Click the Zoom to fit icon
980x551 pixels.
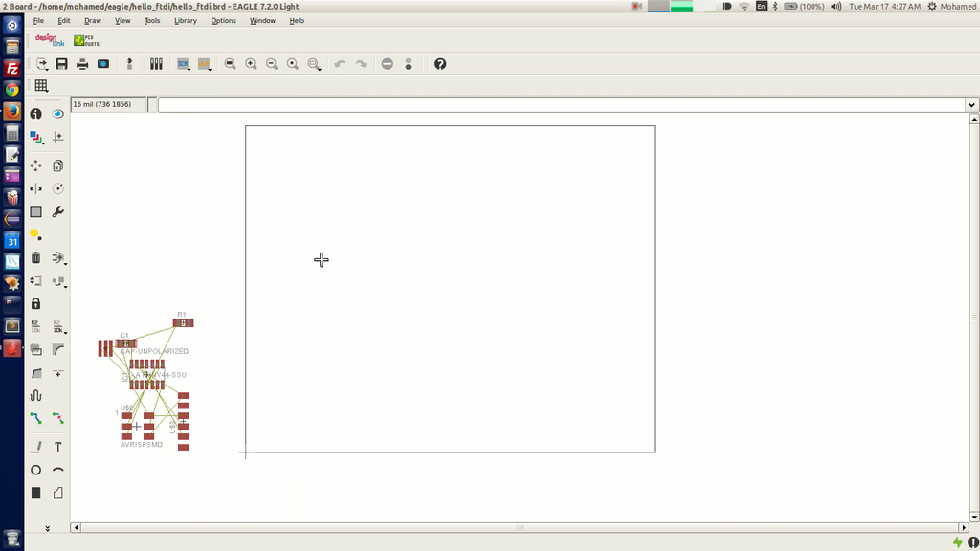point(230,64)
